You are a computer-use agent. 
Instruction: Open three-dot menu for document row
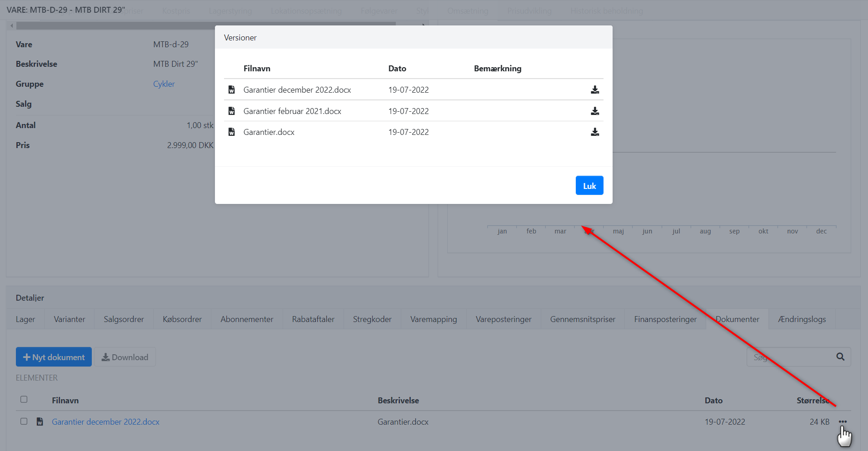pyautogui.click(x=843, y=422)
